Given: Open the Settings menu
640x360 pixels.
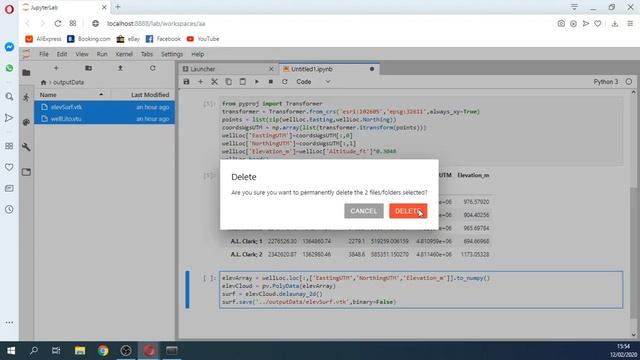Looking at the screenshot, I should tap(172, 54).
